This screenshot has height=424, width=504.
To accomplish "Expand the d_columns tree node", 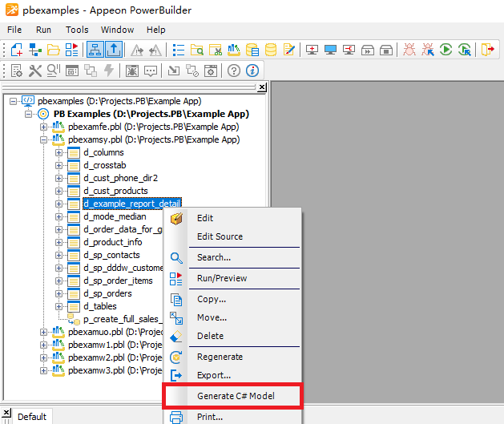I will 59,153.
